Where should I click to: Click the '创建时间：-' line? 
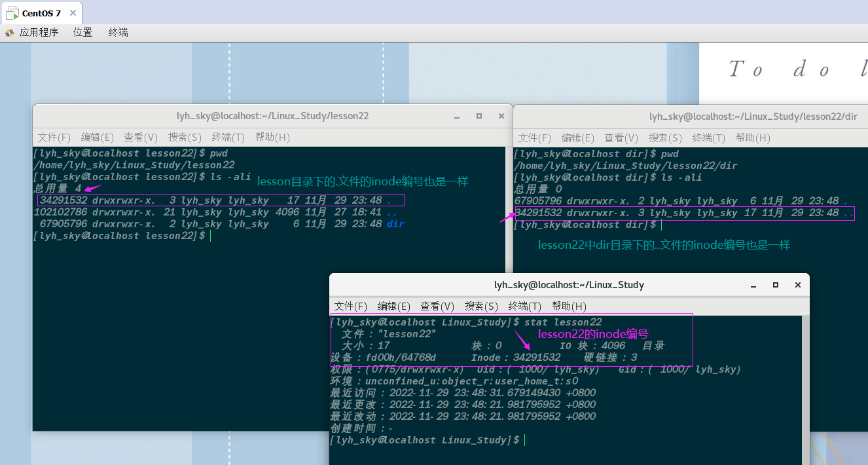tap(362, 428)
